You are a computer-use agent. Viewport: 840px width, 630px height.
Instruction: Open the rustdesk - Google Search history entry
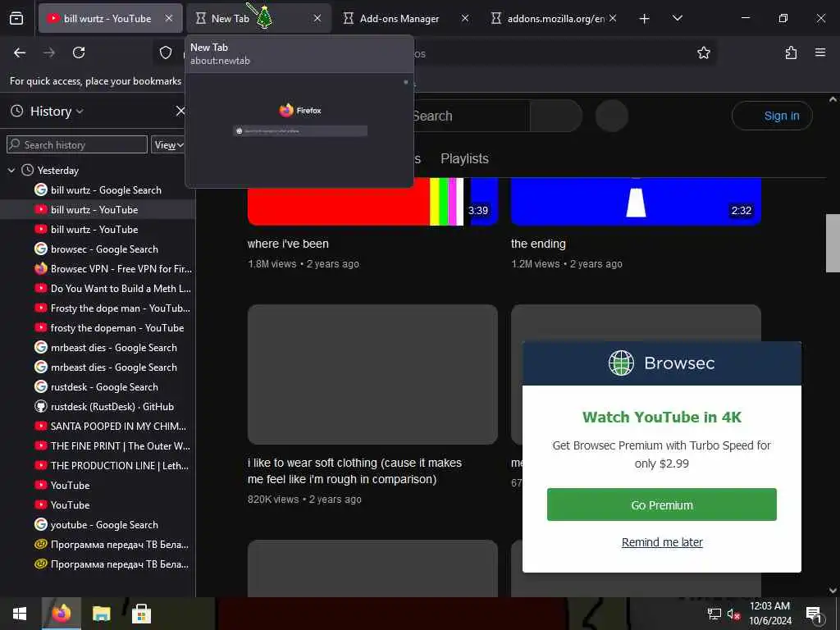coord(98,387)
